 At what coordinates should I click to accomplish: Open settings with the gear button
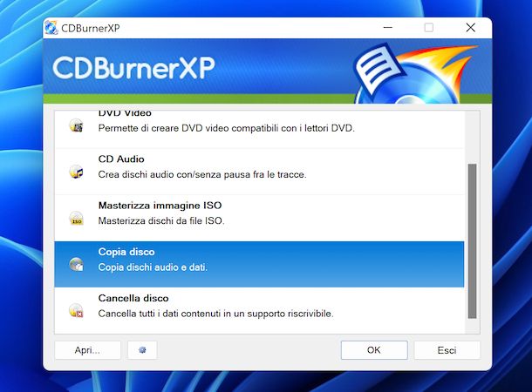(x=142, y=350)
